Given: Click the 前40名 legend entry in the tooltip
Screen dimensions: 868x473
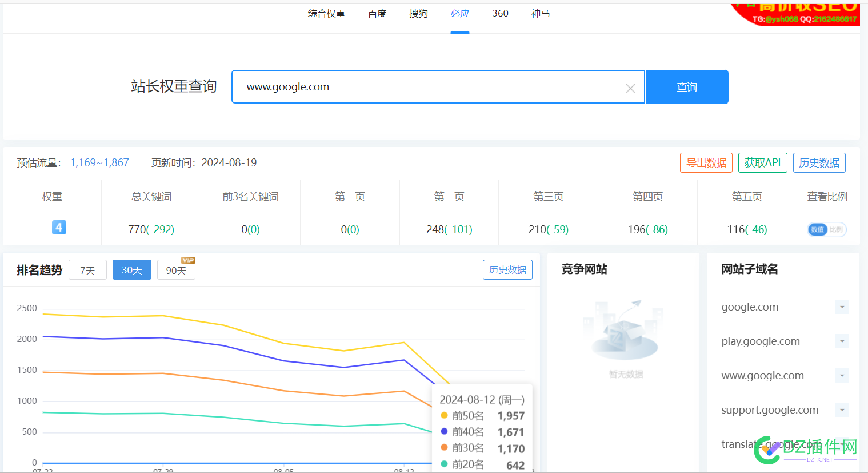Looking at the screenshot, I should [482, 432].
